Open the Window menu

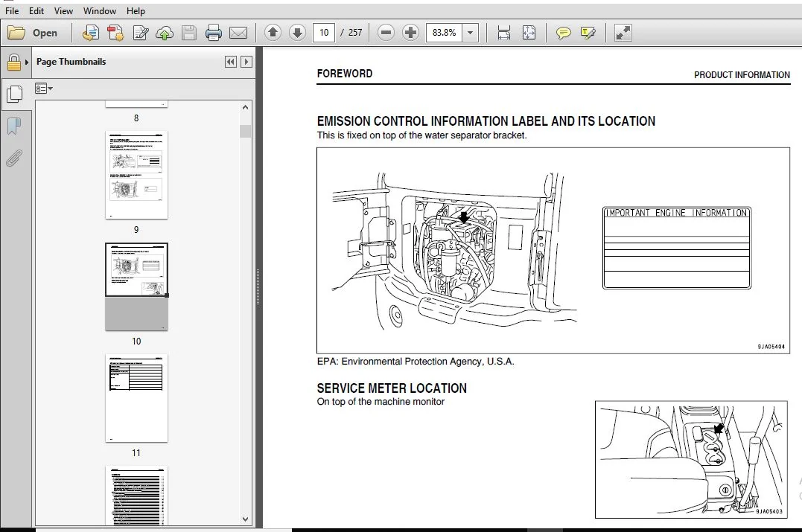click(99, 10)
